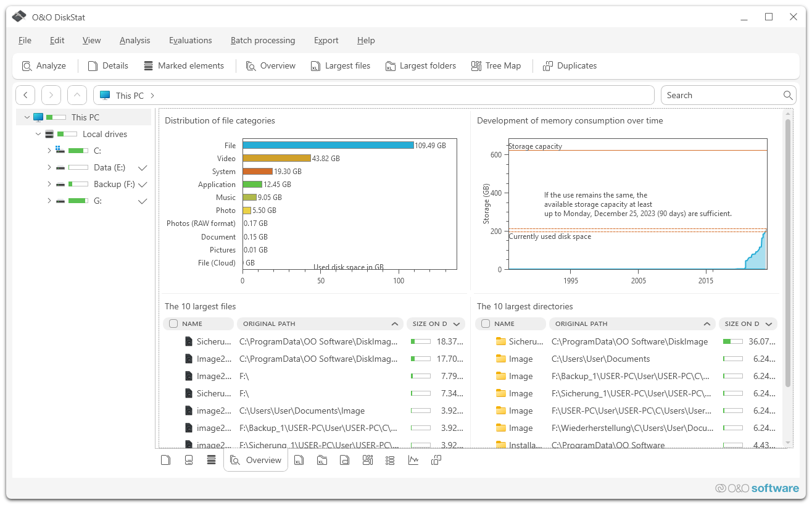Click the O&O DiskStat logo in title bar
Viewport: 812px width, 505px height.
[19, 17]
